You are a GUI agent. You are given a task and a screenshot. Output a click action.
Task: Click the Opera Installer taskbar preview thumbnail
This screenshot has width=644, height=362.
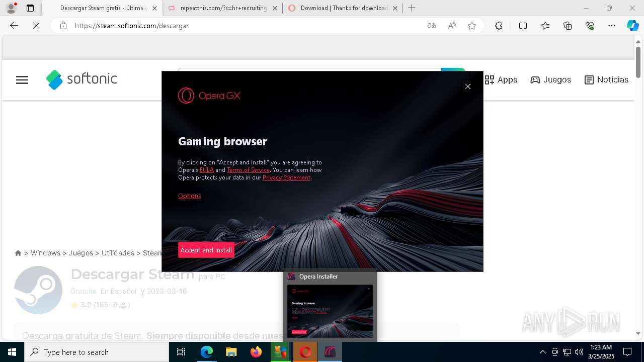click(330, 311)
